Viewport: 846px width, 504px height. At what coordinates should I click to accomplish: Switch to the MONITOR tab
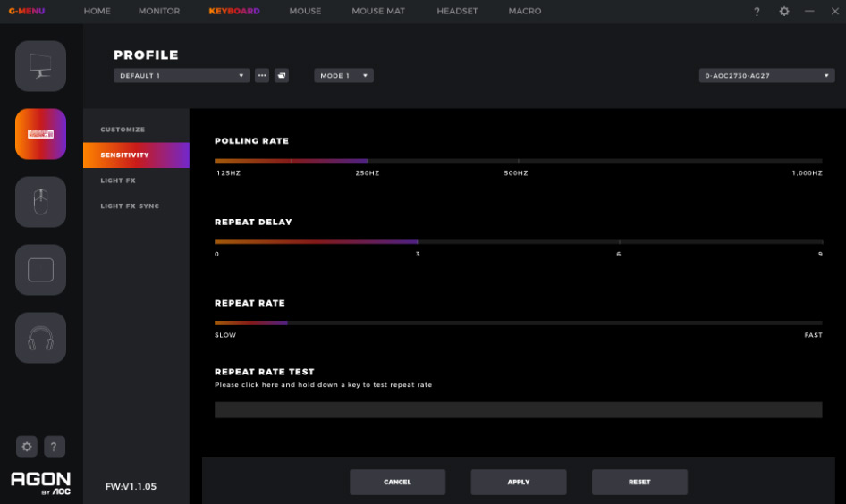pos(159,11)
